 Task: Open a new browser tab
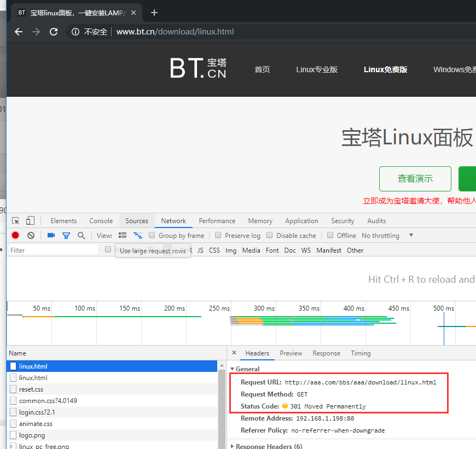(x=154, y=13)
